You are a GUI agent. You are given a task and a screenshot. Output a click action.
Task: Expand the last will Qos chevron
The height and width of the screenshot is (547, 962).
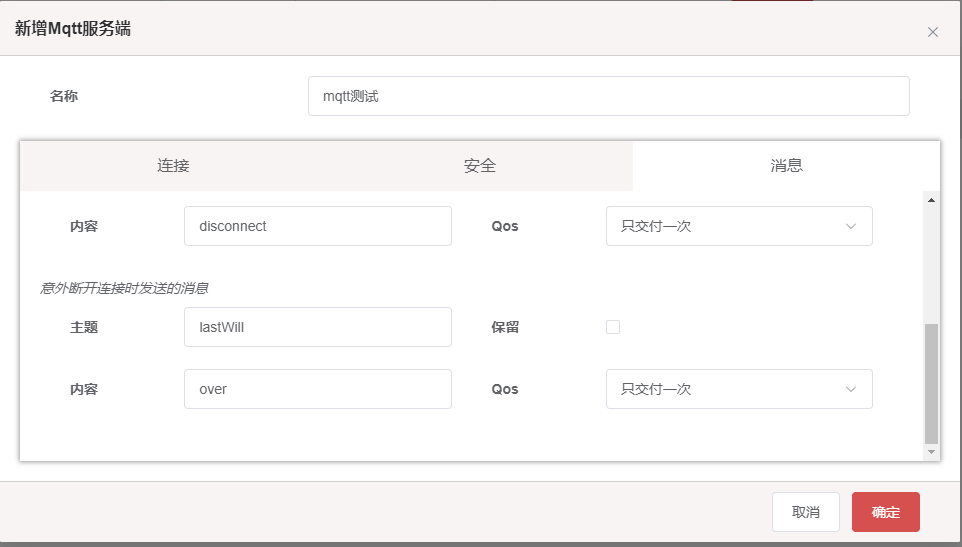click(851, 389)
